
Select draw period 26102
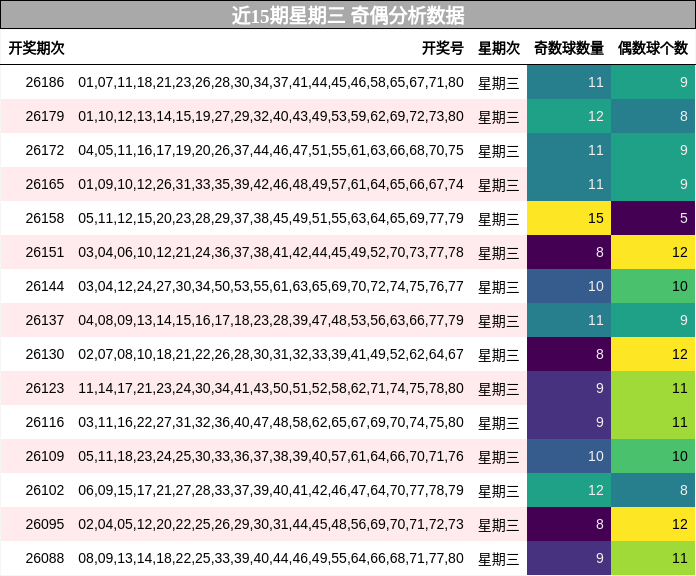(x=44, y=490)
